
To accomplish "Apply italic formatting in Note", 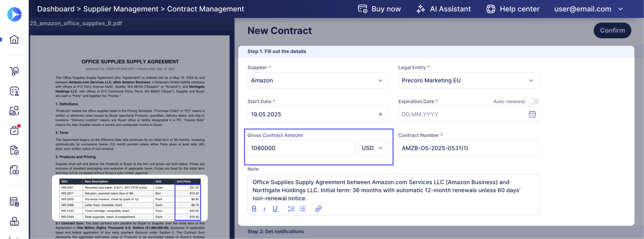I will 264,209.
